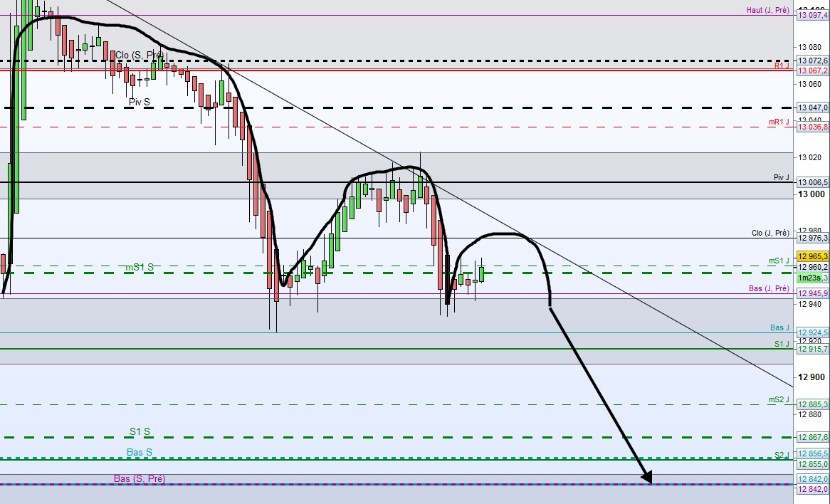The height and width of the screenshot is (504, 830).
Task: Select the 13 097,4 price tag
Action: [812, 16]
